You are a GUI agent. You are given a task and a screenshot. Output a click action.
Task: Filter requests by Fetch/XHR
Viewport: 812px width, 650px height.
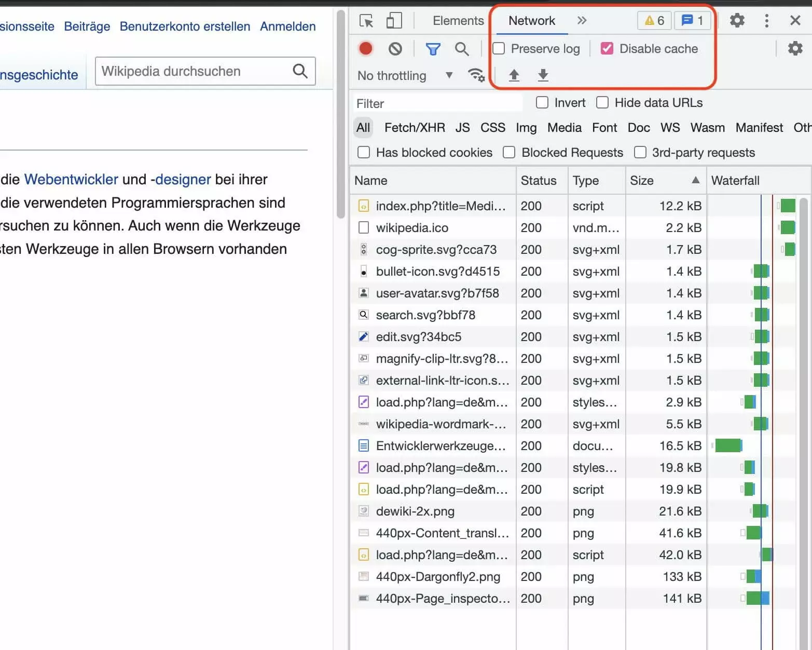coord(415,128)
